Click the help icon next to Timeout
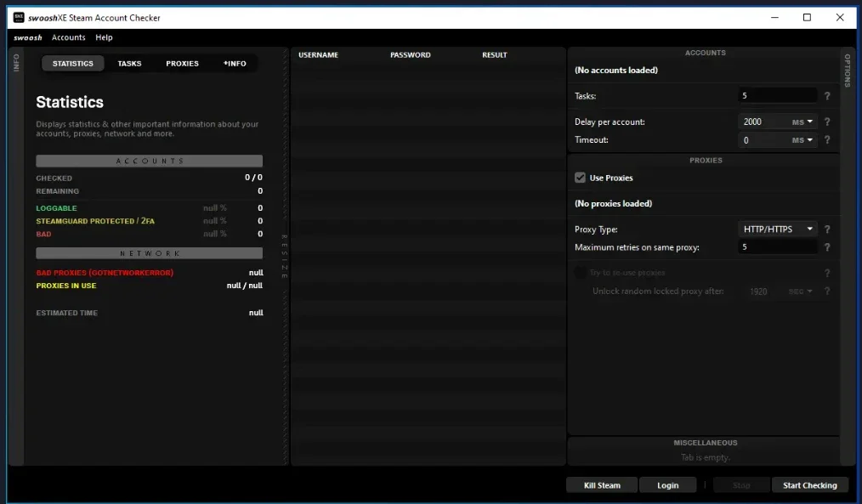Image resolution: width=862 pixels, height=504 pixels. coord(827,140)
